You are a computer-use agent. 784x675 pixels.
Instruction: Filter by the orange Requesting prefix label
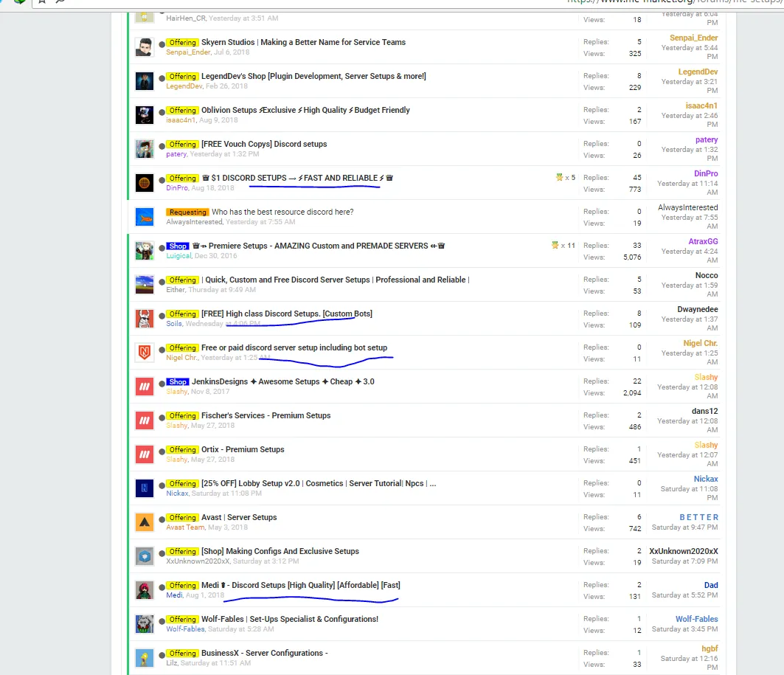click(x=187, y=212)
